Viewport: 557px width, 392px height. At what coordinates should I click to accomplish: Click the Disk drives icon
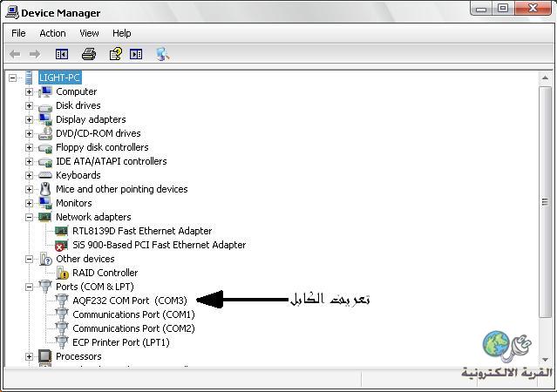click(x=45, y=106)
